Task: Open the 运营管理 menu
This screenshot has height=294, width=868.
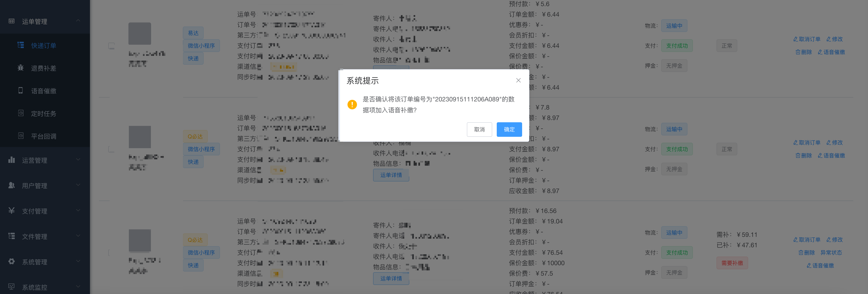Action: (45, 160)
